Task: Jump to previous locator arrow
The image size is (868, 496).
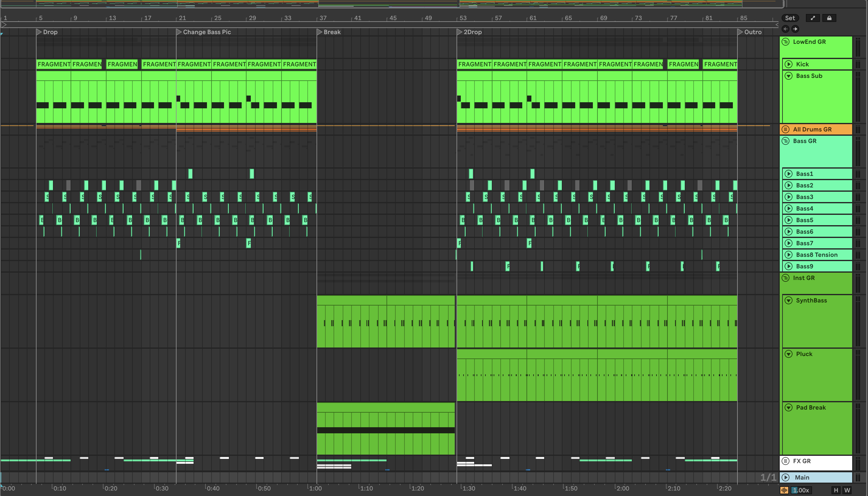Action: coord(786,29)
